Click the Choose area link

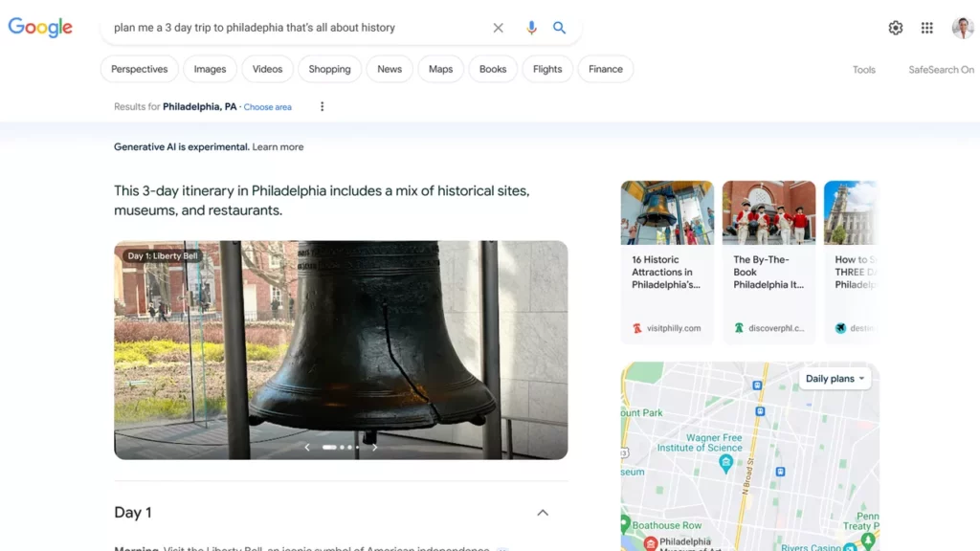point(268,107)
